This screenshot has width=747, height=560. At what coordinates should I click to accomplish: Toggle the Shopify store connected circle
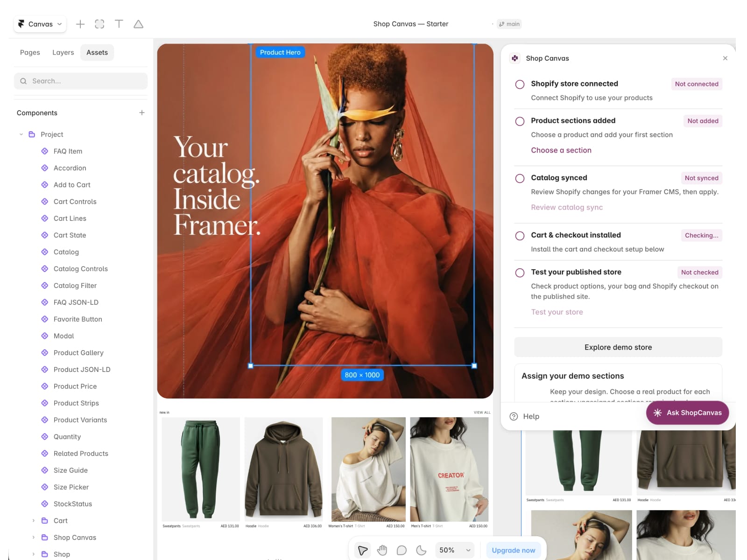click(520, 84)
